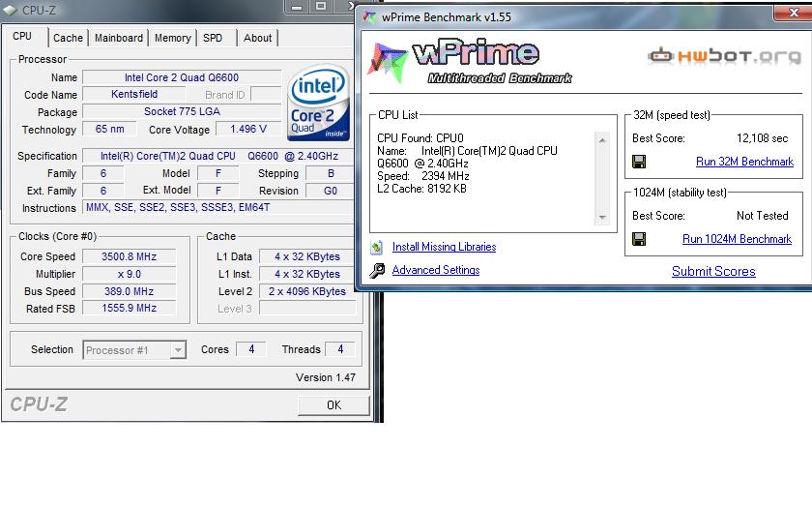The height and width of the screenshot is (508, 812).
Task: Click the Cores count field
Action: point(251,349)
